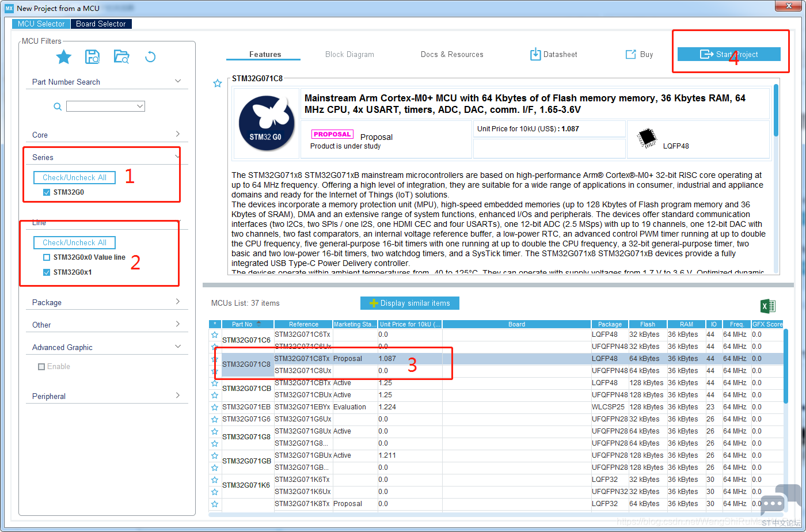Favorite the STM32G071C8 with the star beside its title
The height and width of the screenshot is (532, 806).
(x=218, y=83)
